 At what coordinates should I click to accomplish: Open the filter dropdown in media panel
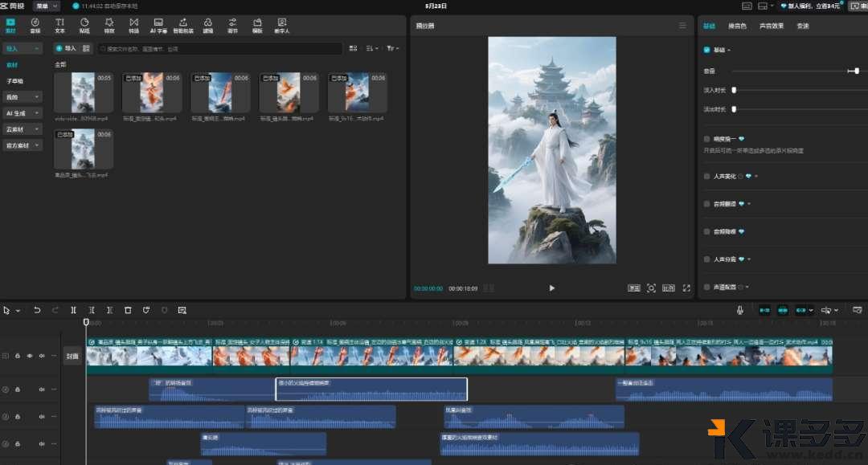tap(392, 49)
